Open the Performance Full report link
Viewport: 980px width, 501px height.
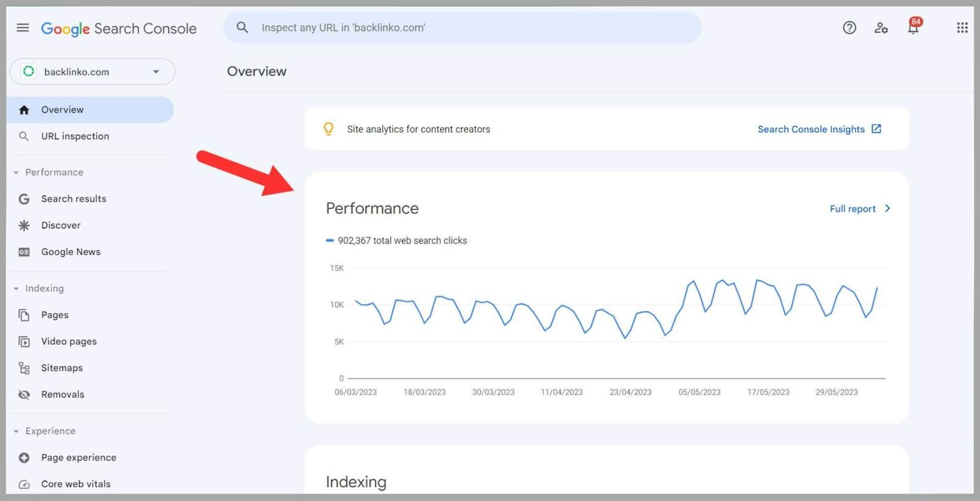[x=859, y=209]
